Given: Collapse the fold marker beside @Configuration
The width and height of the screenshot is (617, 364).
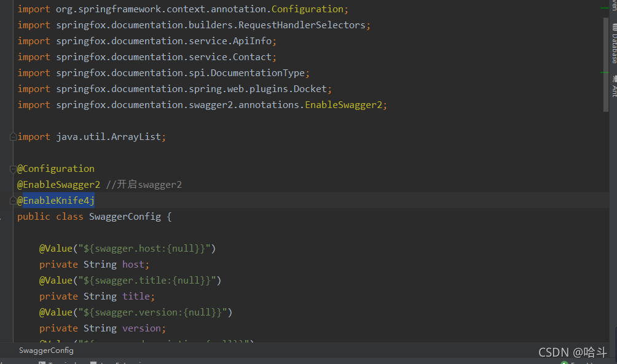Looking at the screenshot, I should [13, 169].
